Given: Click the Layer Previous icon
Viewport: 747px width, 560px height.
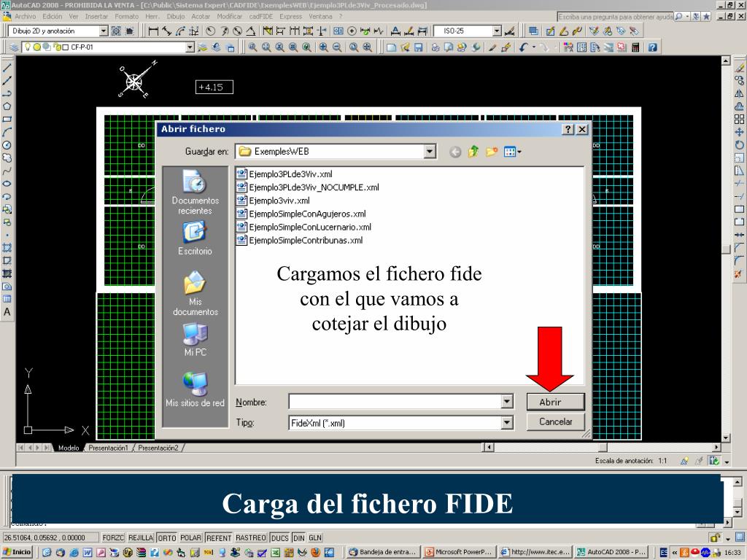Looking at the screenshot, I should (x=216, y=47).
